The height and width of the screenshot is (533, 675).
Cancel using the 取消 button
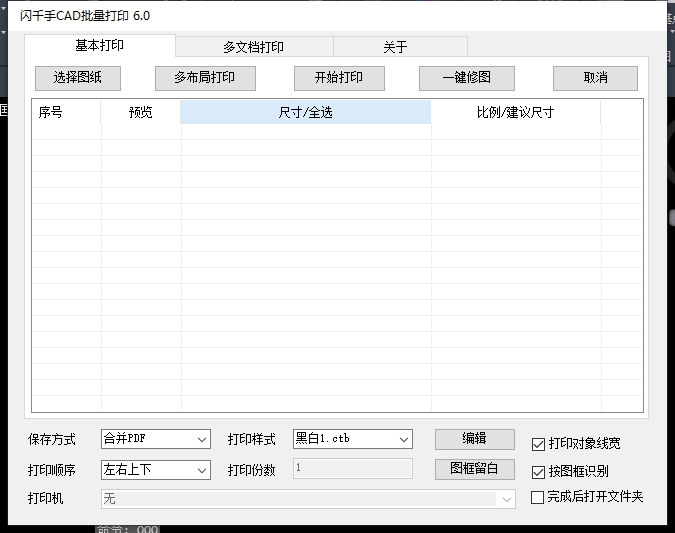point(595,78)
